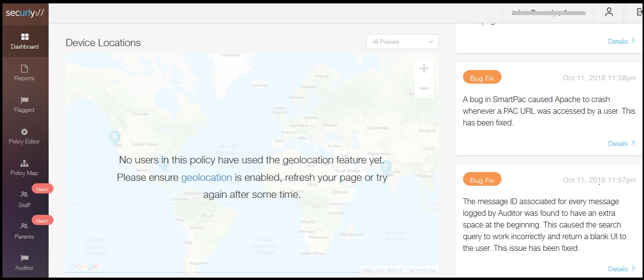Expand the All Policies dropdown
The image size is (644, 280).
403,42
